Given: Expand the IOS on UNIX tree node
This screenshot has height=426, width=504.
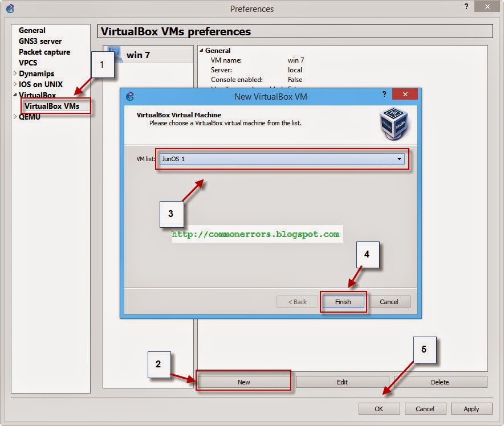Looking at the screenshot, I should (x=15, y=84).
